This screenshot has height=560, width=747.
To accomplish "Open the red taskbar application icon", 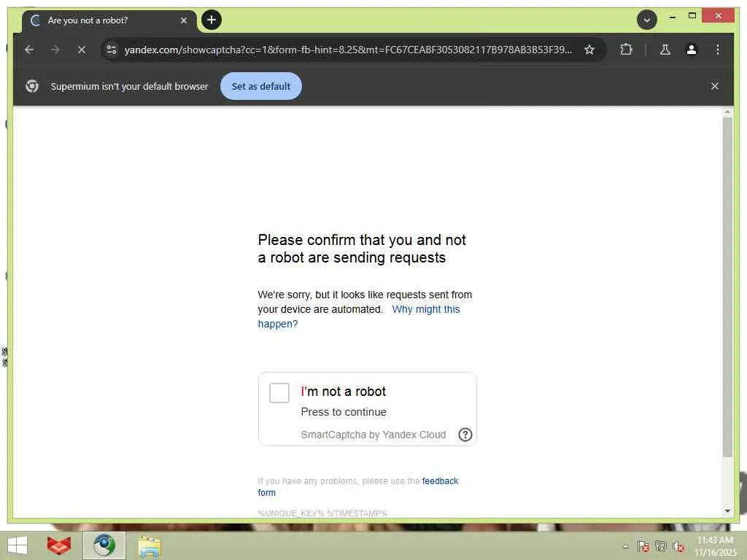I will coord(59,545).
